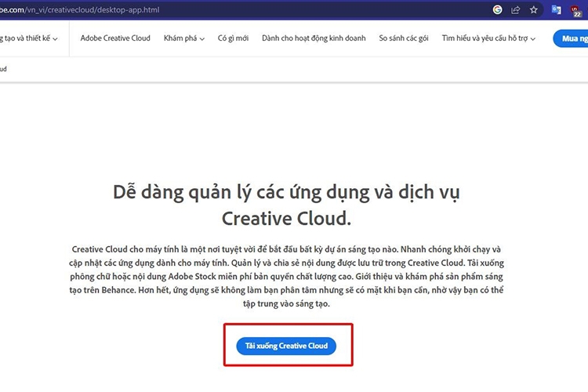Go to Dành cho hoạt động kinh doanh
The height and width of the screenshot is (392, 588).
[x=314, y=38]
